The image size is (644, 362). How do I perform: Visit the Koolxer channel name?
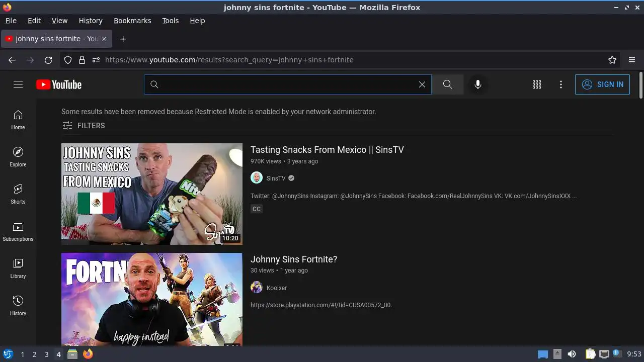click(277, 288)
